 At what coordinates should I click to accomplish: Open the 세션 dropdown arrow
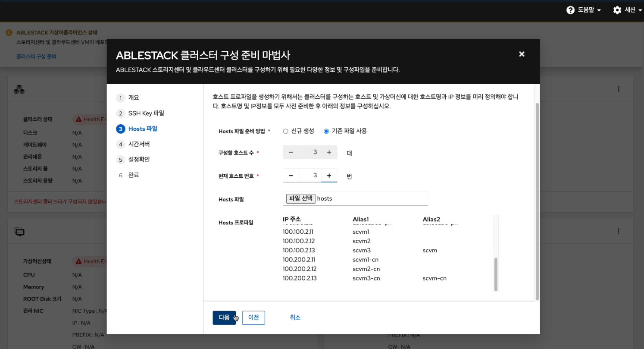coord(640,9)
